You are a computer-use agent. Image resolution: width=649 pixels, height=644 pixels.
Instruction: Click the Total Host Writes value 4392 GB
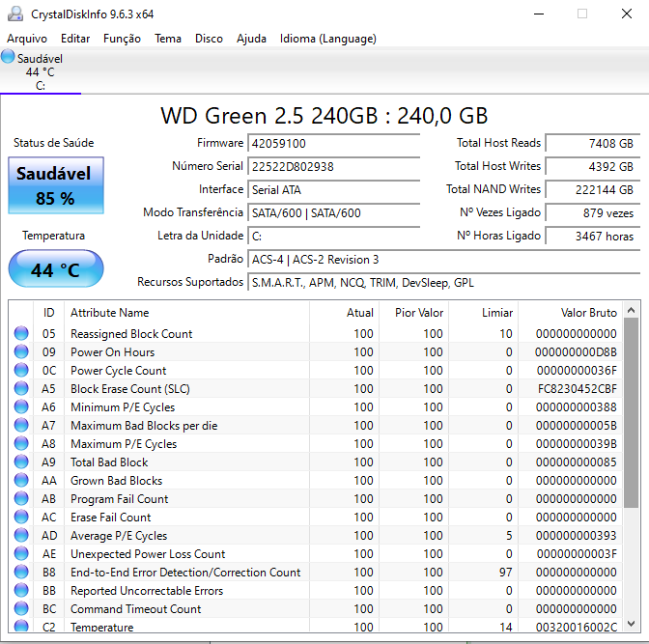593,166
